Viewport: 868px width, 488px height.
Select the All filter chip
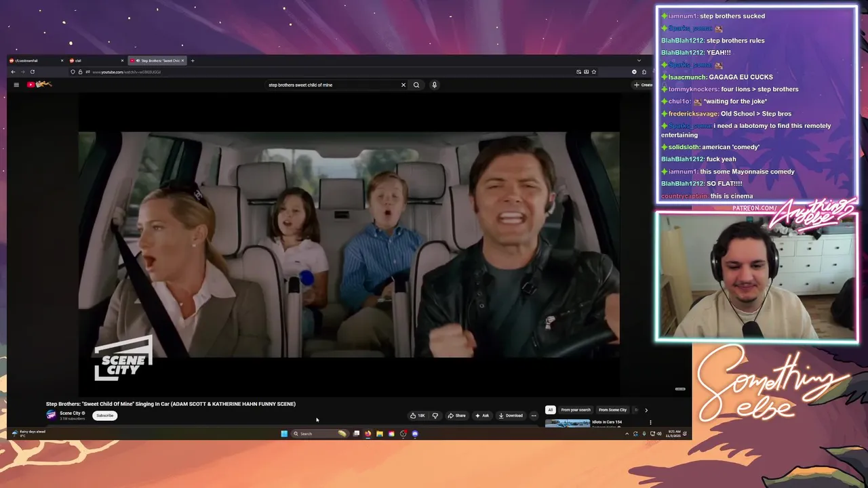pos(551,409)
